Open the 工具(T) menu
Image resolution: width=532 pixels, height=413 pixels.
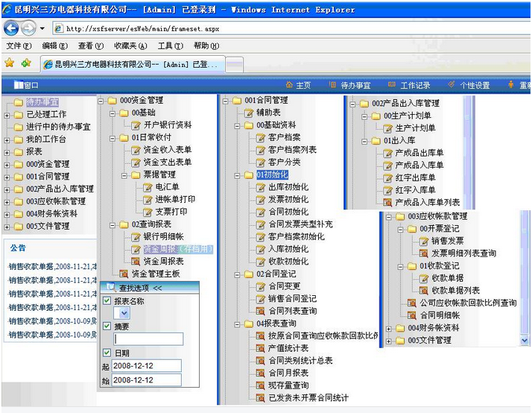pos(171,45)
